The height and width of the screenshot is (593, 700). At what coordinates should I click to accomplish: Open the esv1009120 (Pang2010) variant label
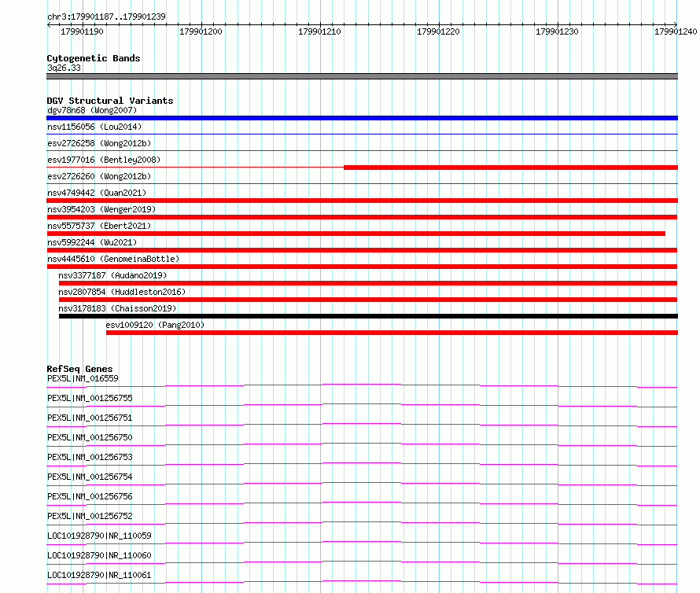click(155, 325)
